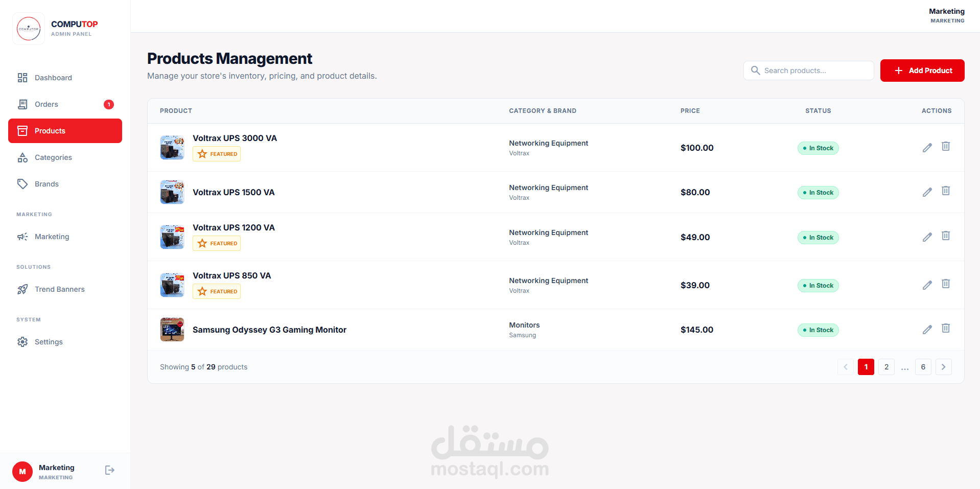The width and height of the screenshot is (980, 489).
Task: Click the Orders notification badge
Action: 109,104
